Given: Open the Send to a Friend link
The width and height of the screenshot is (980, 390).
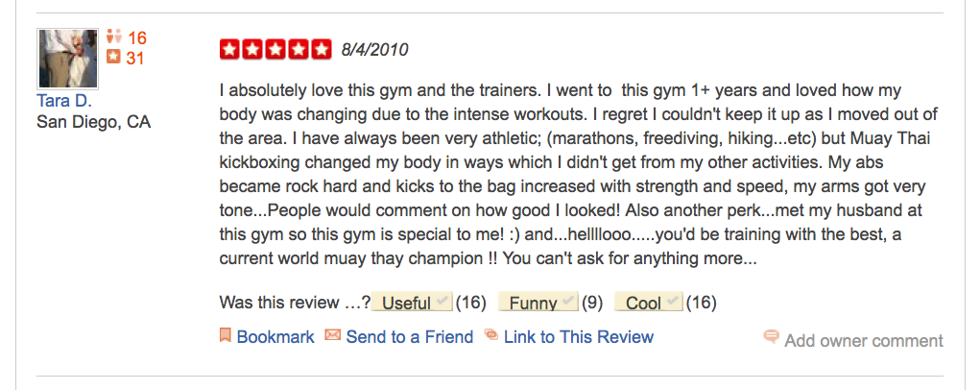Looking at the screenshot, I should pyautogui.click(x=410, y=337).
